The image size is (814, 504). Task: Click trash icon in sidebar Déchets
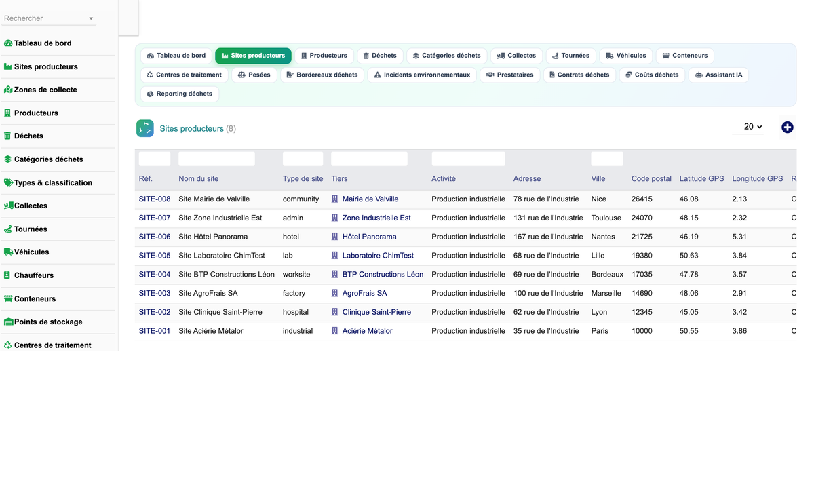tap(8, 136)
